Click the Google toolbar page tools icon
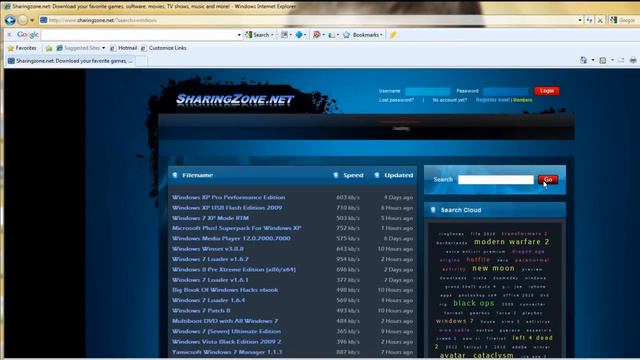This screenshot has width=640, height=360. tap(331, 35)
